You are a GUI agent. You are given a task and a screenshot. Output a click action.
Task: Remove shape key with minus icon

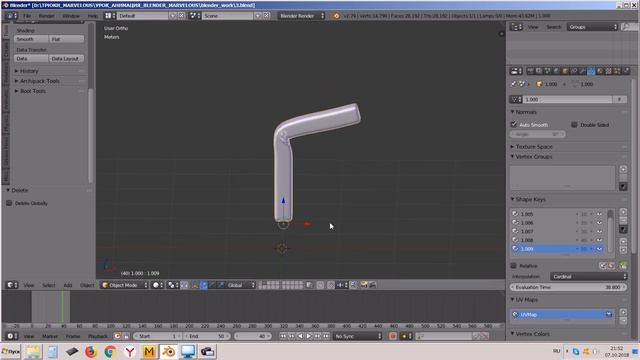point(623,220)
